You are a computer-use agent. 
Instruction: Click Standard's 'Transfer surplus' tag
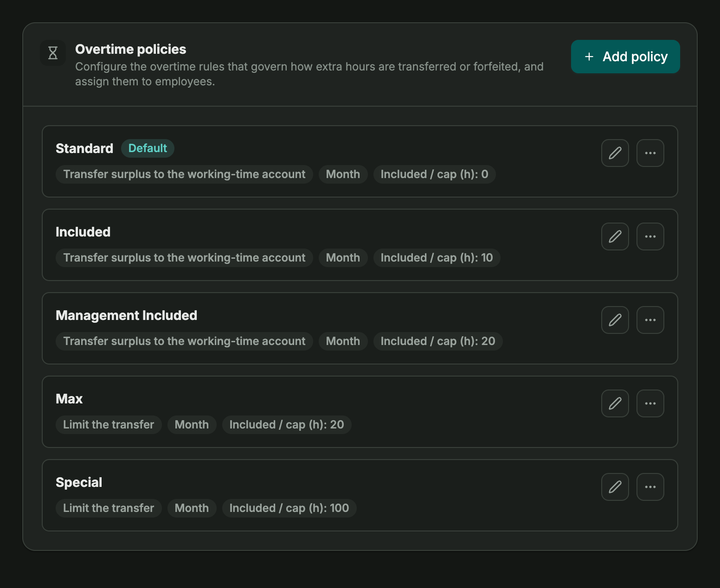(x=184, y=174)
